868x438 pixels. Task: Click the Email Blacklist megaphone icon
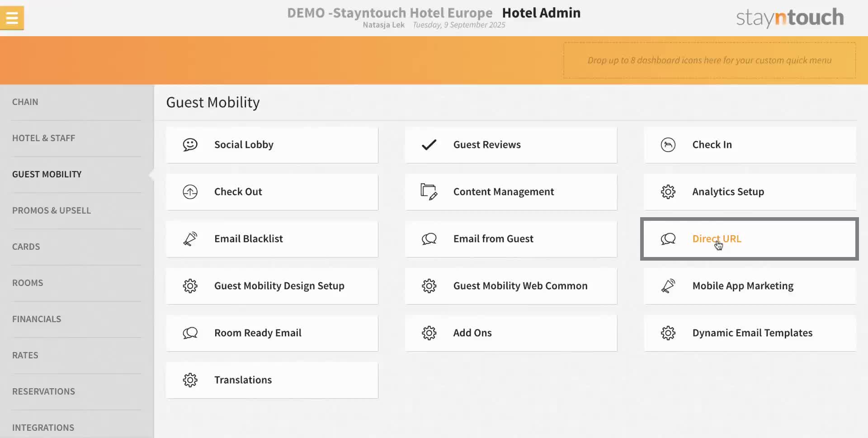[x=190, y=239]
